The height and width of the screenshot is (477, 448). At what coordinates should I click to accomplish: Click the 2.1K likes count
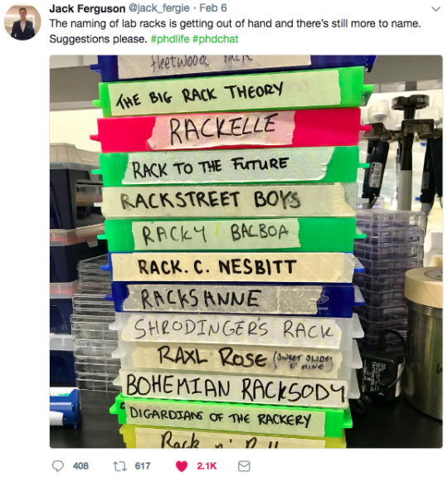[207, 466]
